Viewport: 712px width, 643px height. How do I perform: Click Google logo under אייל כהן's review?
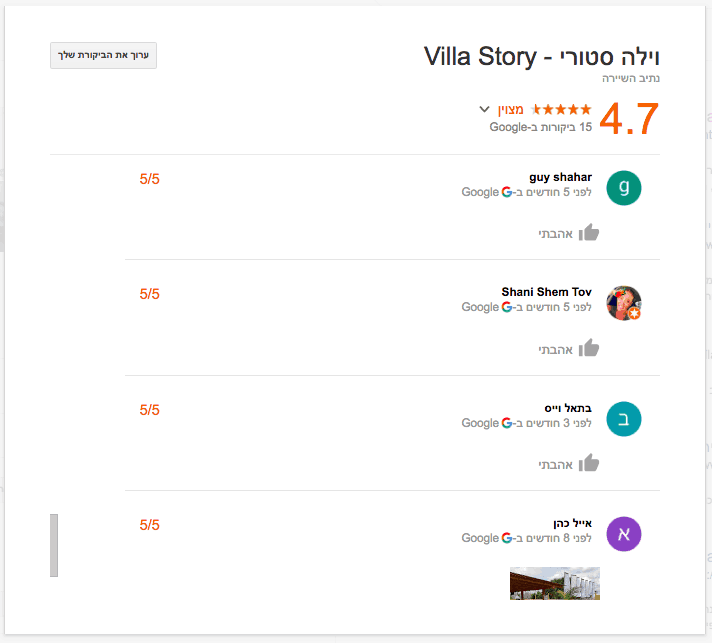pyautogui.click(x=507, y=538)
